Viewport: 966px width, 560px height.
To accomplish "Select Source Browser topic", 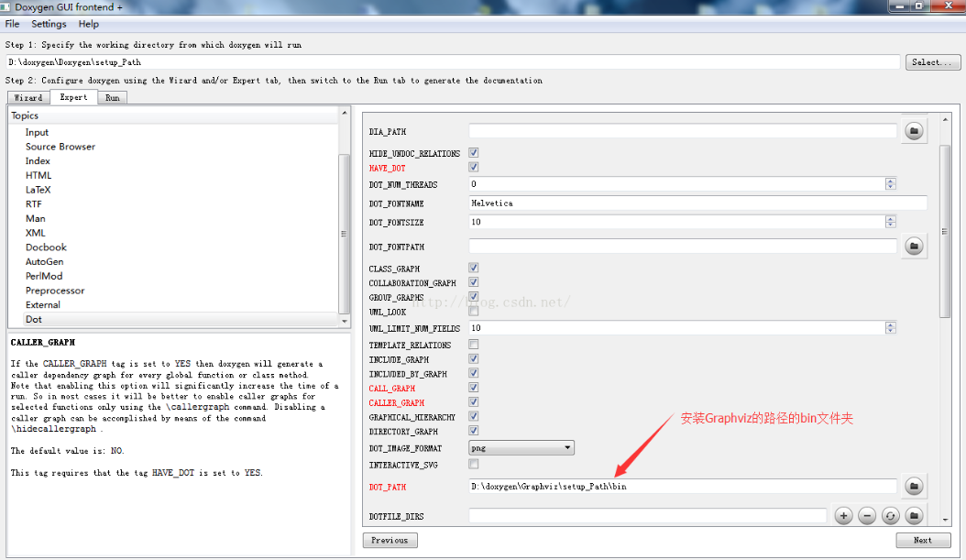I will [x=60, y=147].
